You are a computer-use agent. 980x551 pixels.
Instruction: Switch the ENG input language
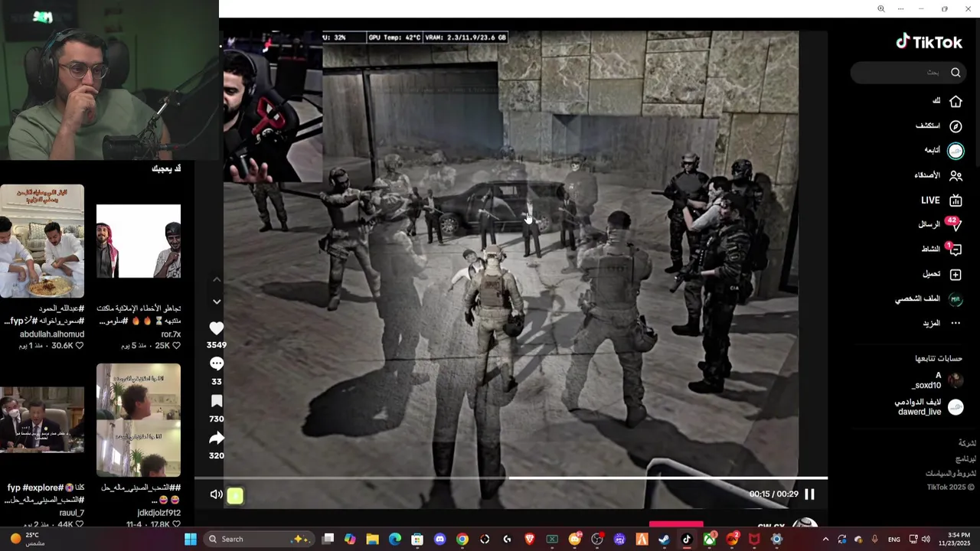click(893, 540)
